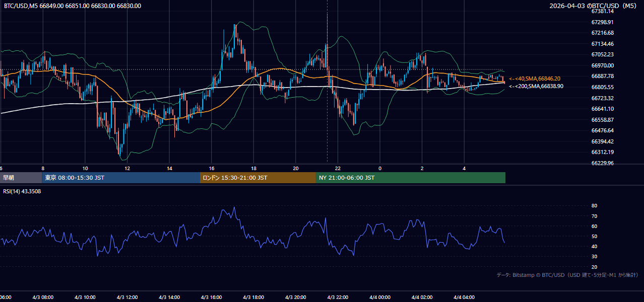644x302 pixels.
Task: Click the 4/4 02:00 time axis label
Action: coord(422,297)
